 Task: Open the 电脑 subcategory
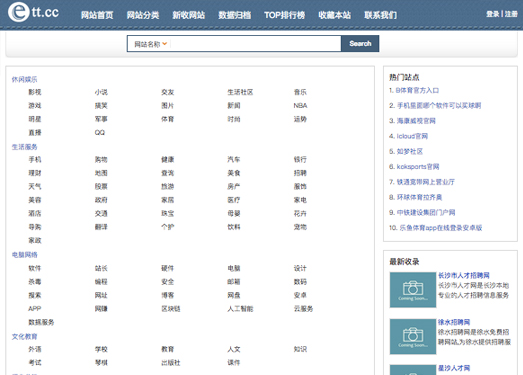click(234, 268)
